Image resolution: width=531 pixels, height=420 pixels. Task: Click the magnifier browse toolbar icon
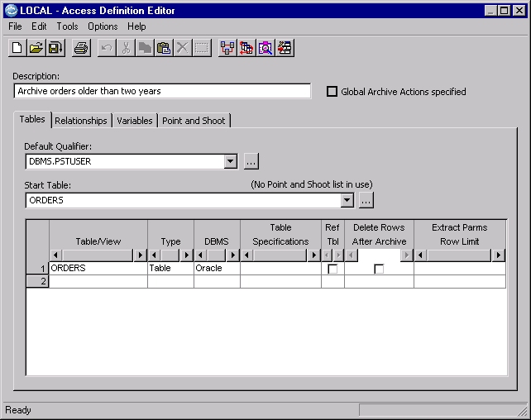pos(265,48)
